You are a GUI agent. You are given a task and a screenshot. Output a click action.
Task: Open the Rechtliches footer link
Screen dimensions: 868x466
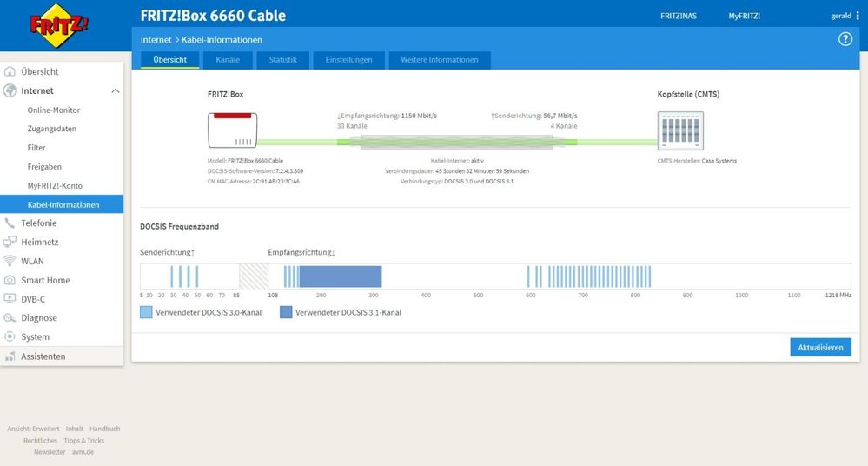click(x=40, y=441)
